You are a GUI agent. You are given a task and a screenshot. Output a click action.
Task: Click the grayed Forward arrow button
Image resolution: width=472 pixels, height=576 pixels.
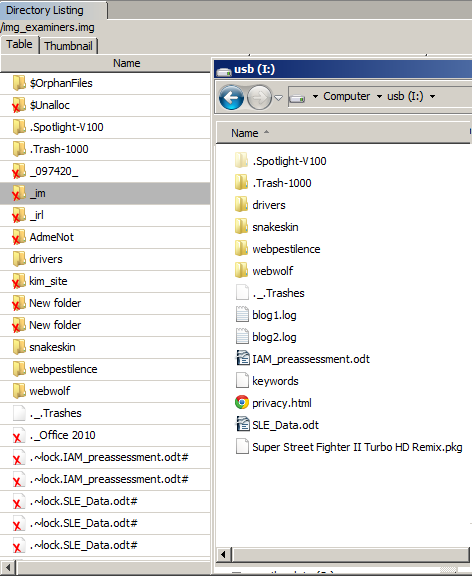[259, 97]
